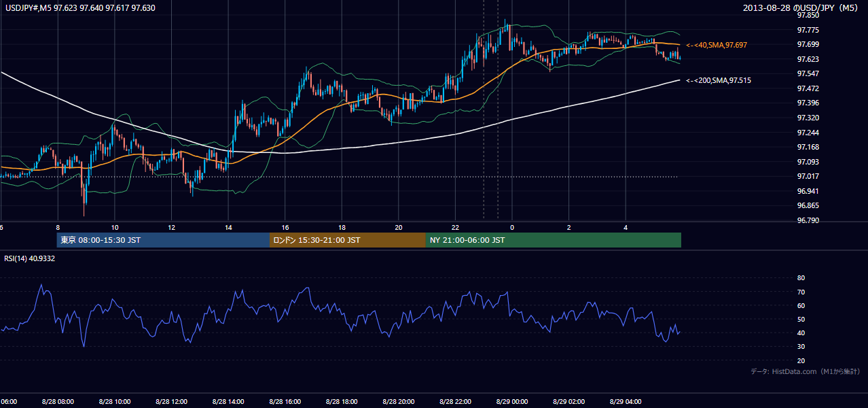Click price axis label 97.850
868x408 pixels.
[807, 15]
